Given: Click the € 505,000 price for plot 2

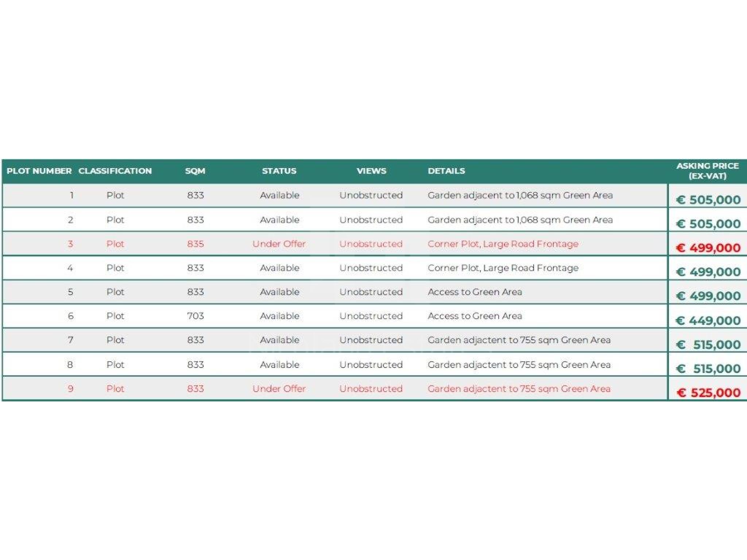Looking at the screenshot, I should [x=708, y=224].
